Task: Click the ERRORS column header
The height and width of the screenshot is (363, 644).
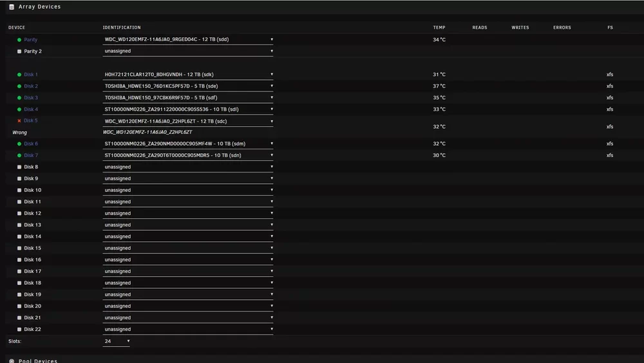Action: tap(562, 28)
